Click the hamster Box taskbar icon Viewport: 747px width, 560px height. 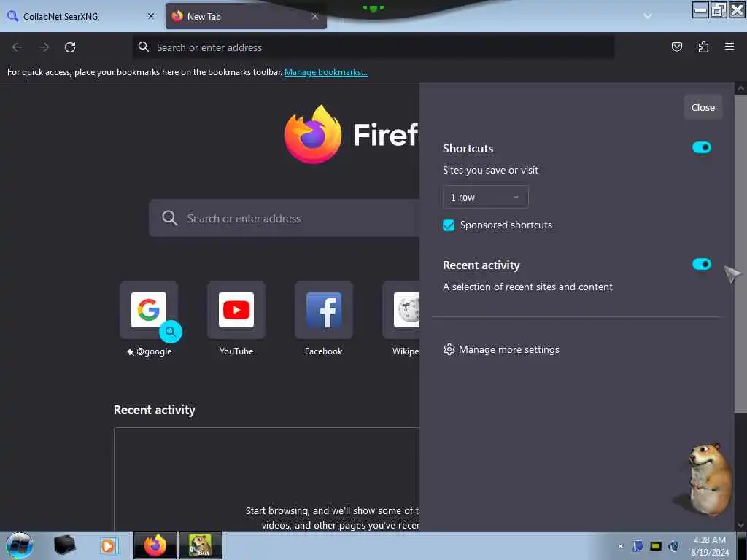click(x=200, y=545)
